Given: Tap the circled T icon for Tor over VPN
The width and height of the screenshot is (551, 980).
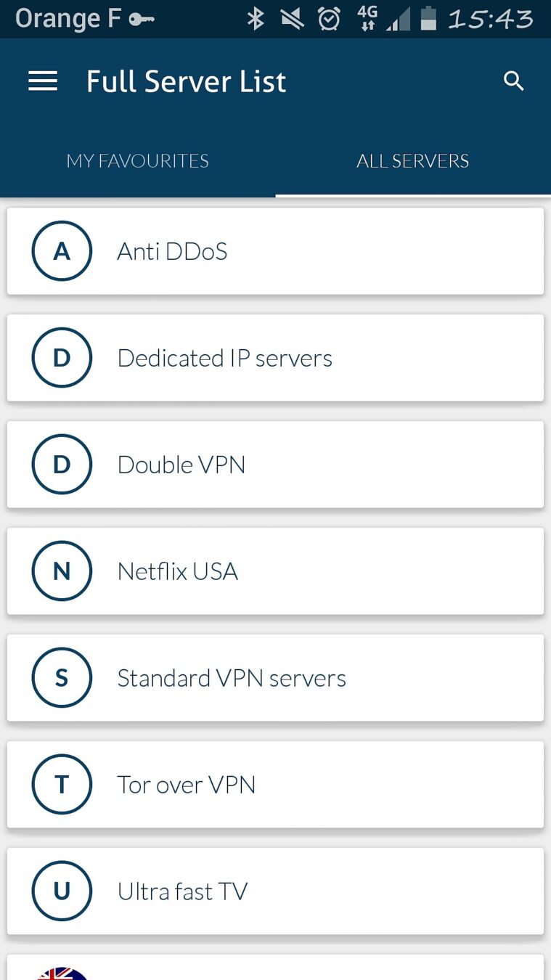Looking at the screenshot, I should point(62,785).
